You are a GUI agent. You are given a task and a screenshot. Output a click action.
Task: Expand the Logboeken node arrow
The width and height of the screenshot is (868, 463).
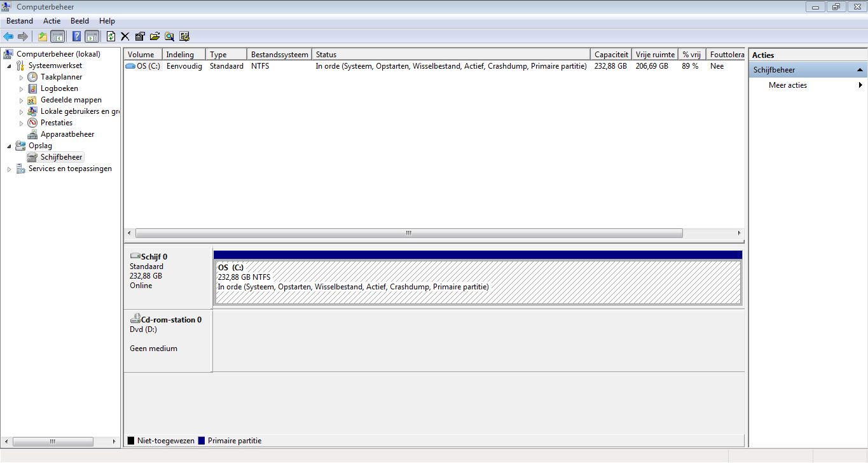[x=21, y=89]
